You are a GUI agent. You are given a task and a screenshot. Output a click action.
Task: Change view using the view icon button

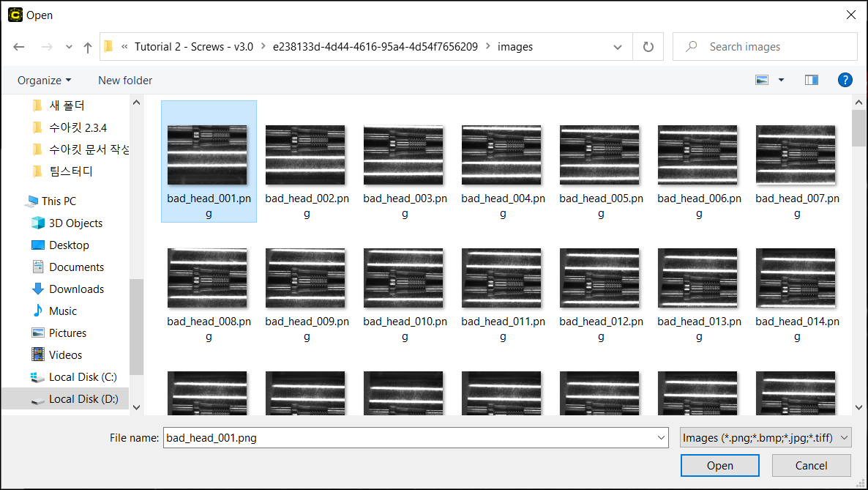762,80
